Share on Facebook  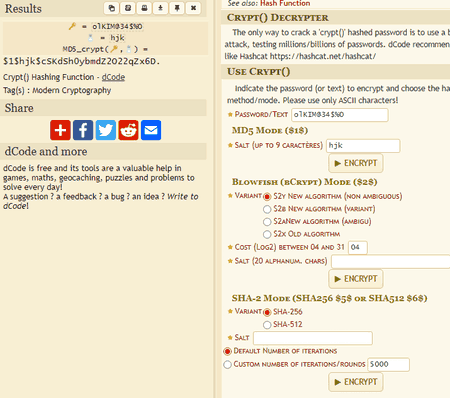click(83, 130)
